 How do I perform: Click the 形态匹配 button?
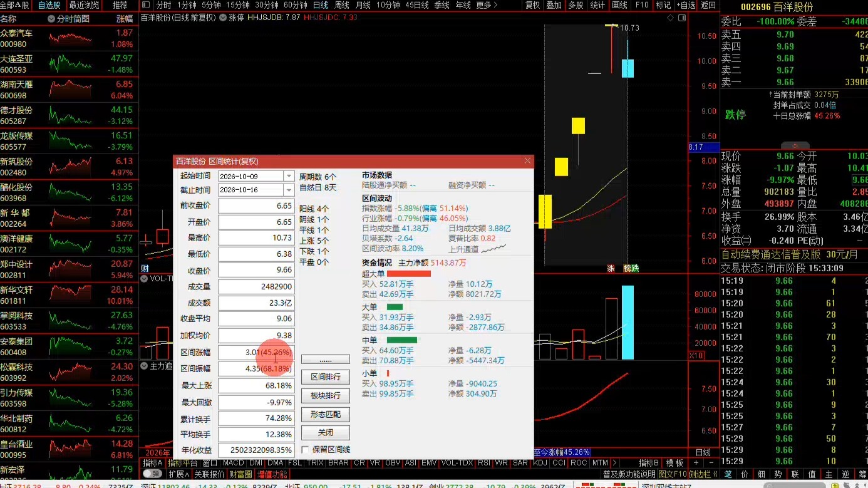[x=326, y=415]
